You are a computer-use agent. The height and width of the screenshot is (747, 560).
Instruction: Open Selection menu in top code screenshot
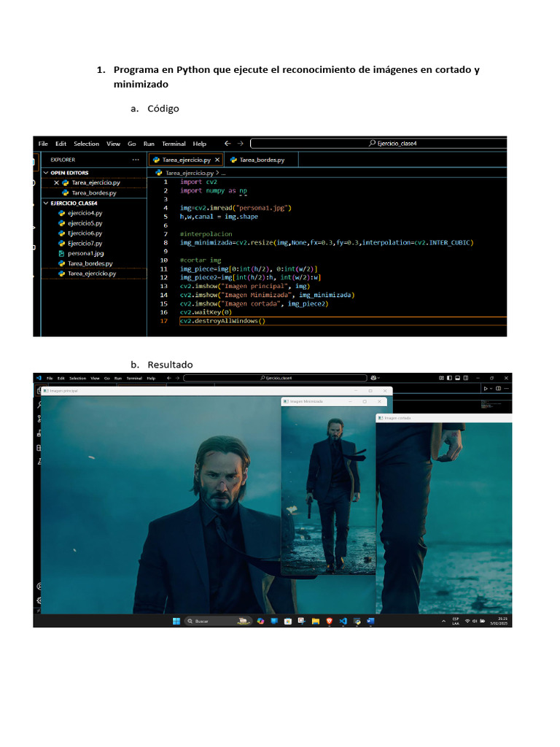(x=86, y=144)
